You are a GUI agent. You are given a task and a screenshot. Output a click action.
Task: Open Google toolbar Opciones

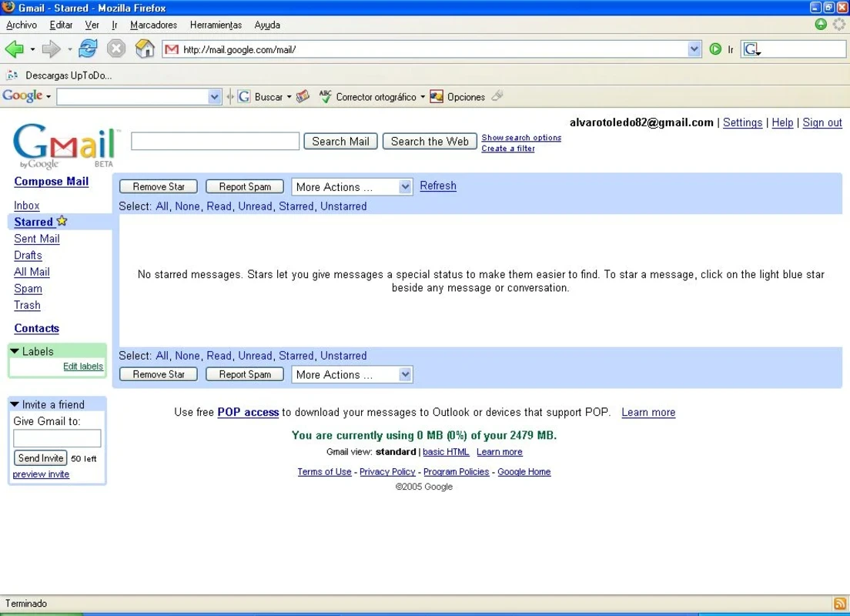pyautogui.click(x=457, y=96)
